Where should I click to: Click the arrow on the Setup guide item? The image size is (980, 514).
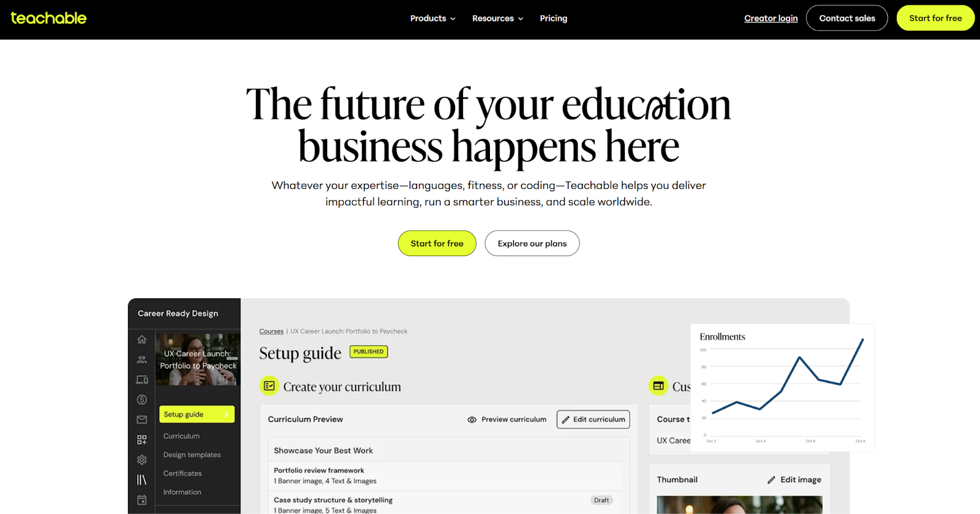click(x=227, y=414)
